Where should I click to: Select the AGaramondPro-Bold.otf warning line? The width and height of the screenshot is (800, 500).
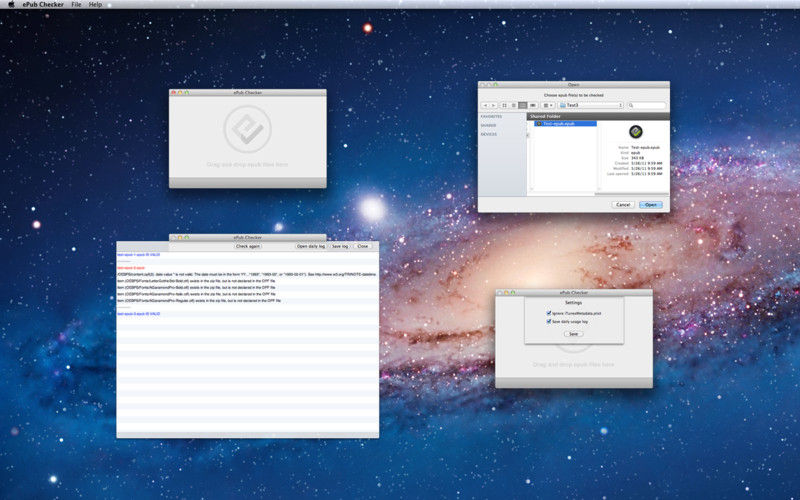click(x=196, y=288)
